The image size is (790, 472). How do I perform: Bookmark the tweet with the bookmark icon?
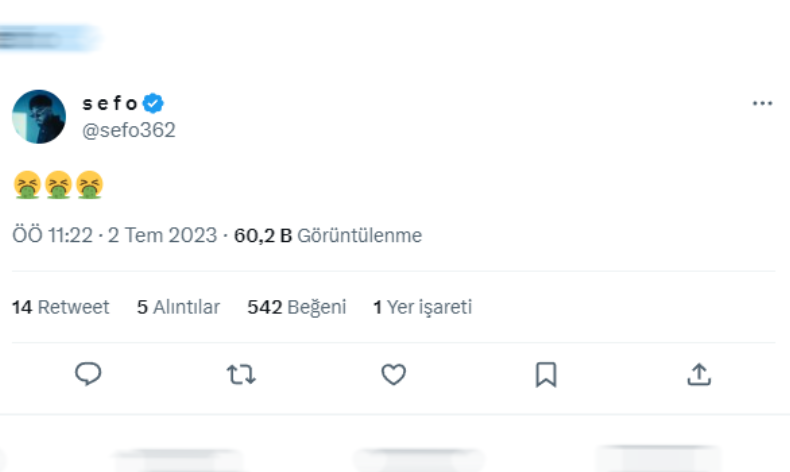point(546,374)
